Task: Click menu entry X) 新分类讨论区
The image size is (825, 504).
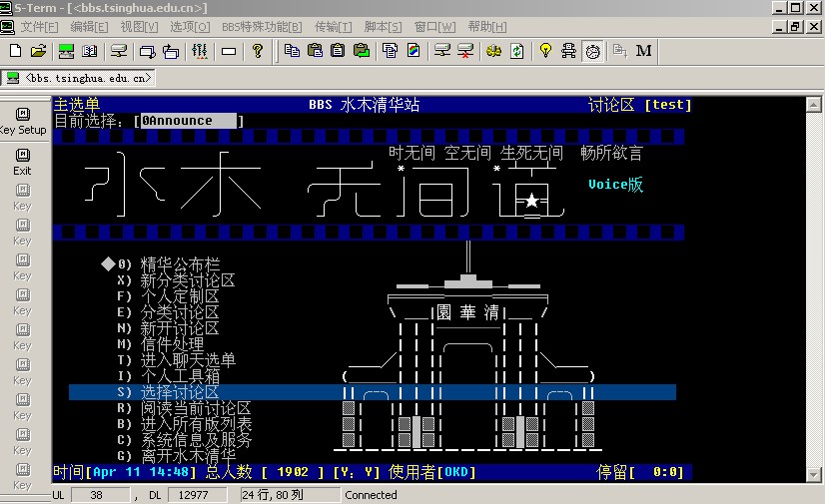Action: click(x=176, y=280)
